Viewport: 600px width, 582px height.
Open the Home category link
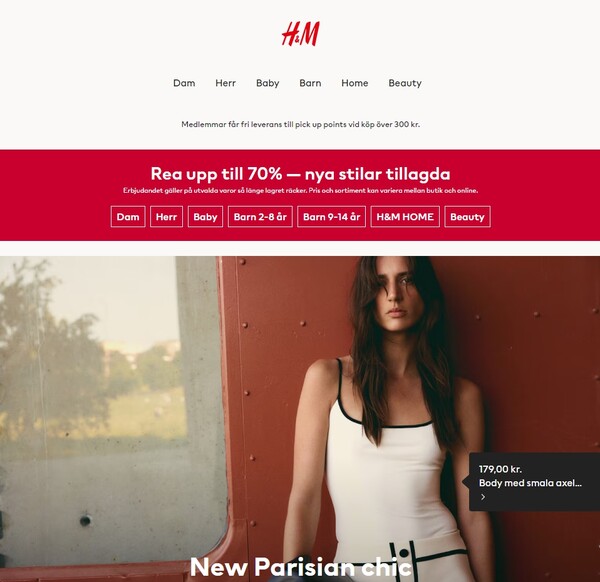click(x=355, y=83)
